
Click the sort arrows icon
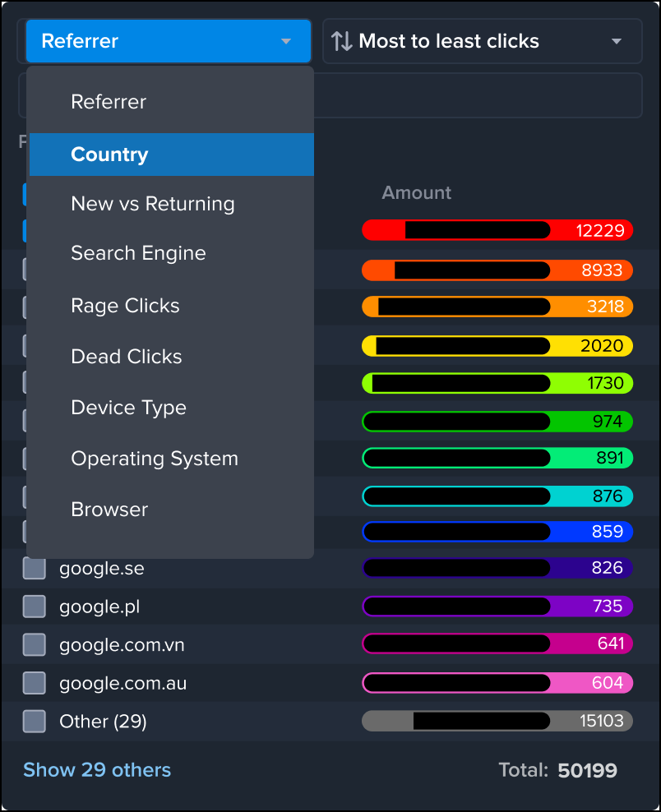(x=341, y=41)
